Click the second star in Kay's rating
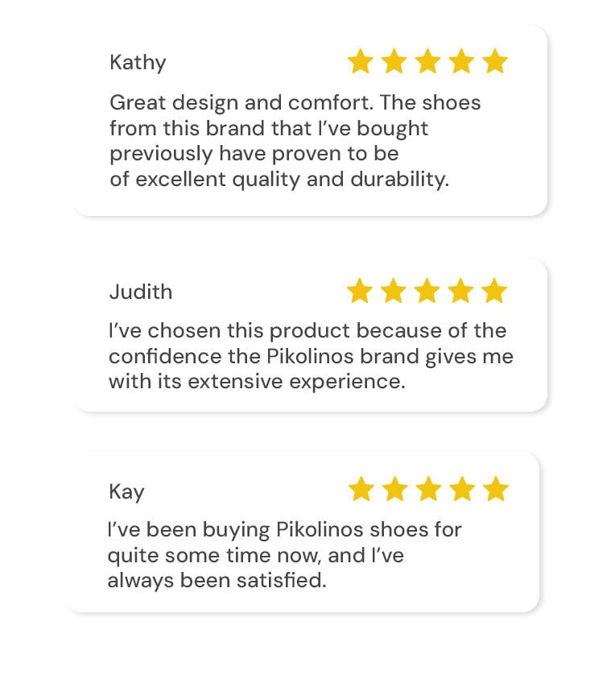615x700 pixels. pos(395,489)
